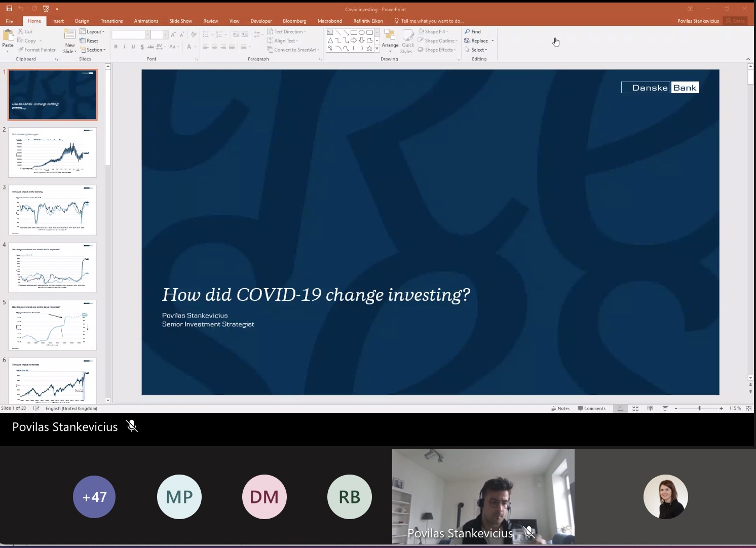Select slide 3 thumbnail in slide panel

tap(52, 210)
